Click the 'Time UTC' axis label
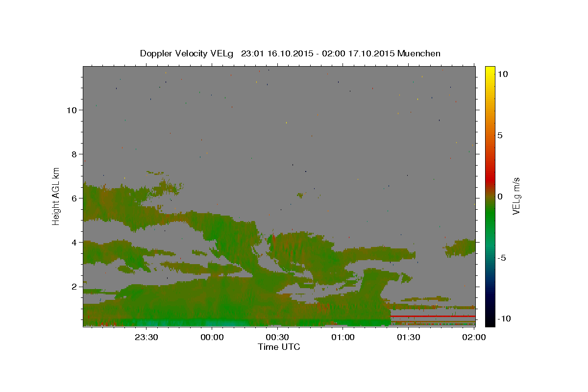Viewport: 588px width, 392px height. click(279, 347)
